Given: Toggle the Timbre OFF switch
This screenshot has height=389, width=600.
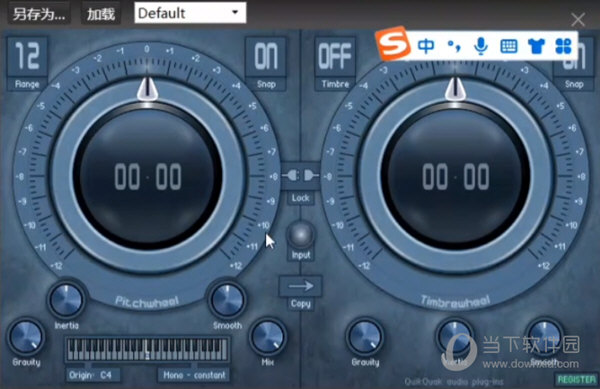Looking at the screenshot, I should coord(335,57).
